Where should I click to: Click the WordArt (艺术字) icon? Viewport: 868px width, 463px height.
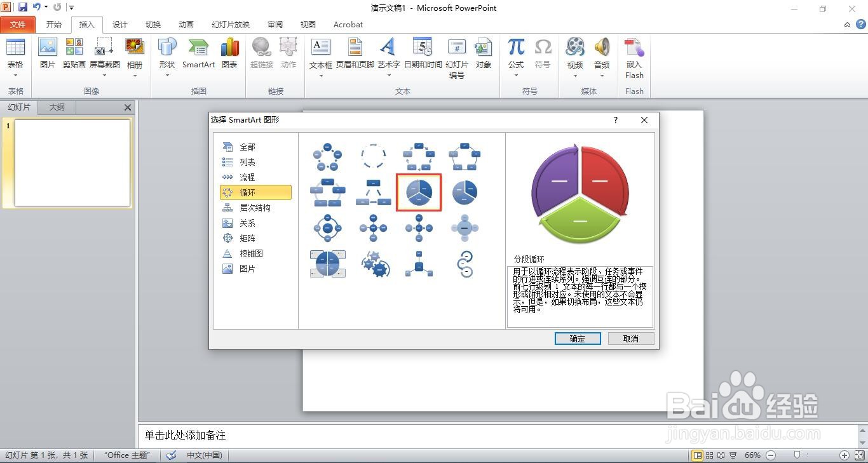click(x=388, y=48)
